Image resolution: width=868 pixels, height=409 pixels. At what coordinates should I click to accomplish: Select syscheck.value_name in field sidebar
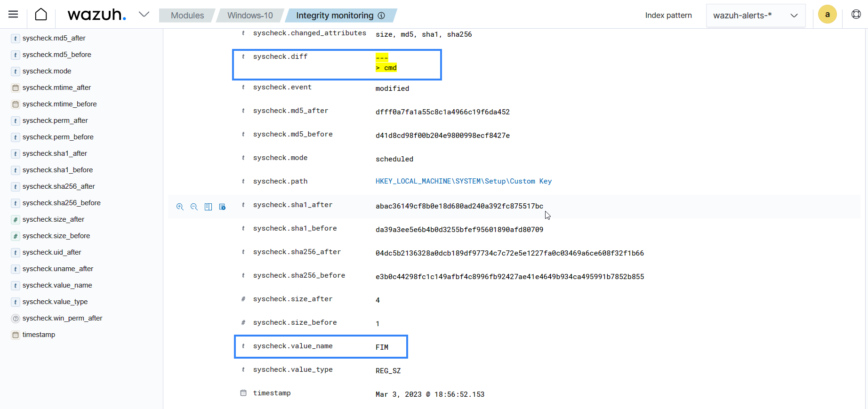tap(57, 285)
